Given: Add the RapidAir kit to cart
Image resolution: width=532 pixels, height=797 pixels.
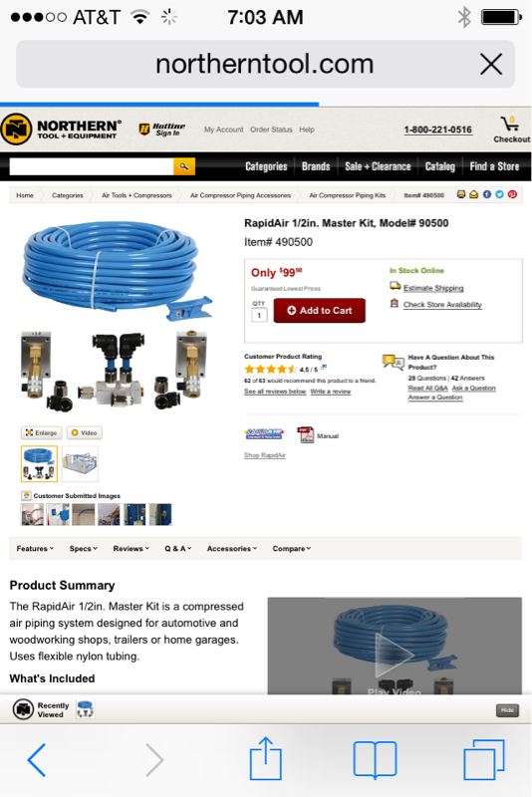Looking at the screenshot, I should tap(319, 310).
